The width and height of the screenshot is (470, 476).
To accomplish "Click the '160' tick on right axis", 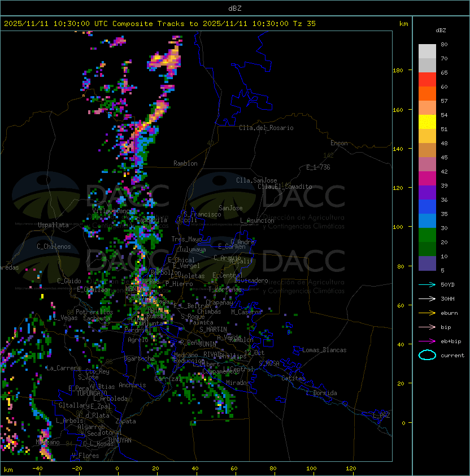I will click(398, 110).
